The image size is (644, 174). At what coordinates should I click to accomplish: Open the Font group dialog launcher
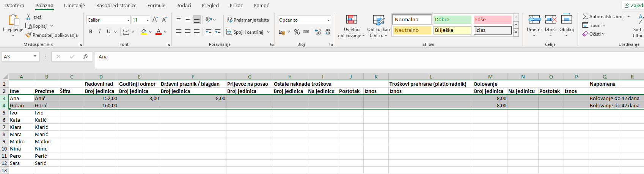(x=168, y=45)
